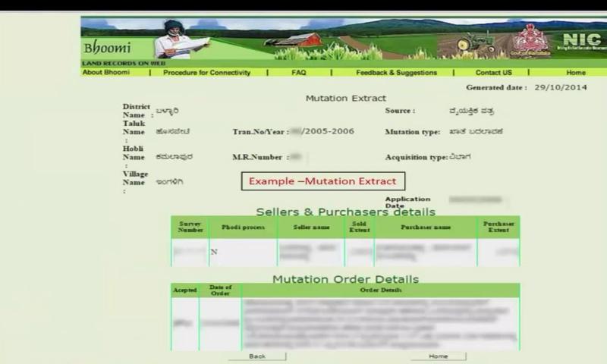Open the Contact US page

pyautogui.click(x=494, y=72)
